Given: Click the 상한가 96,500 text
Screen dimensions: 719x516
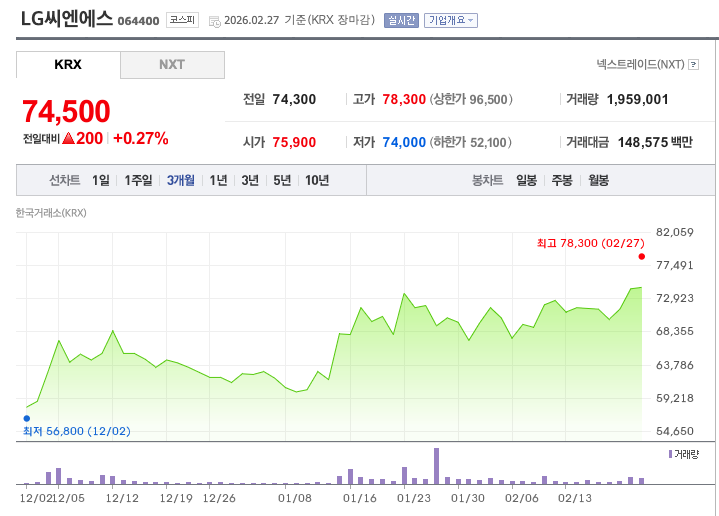Looking at the screenshot, I should tap(471, 100).
